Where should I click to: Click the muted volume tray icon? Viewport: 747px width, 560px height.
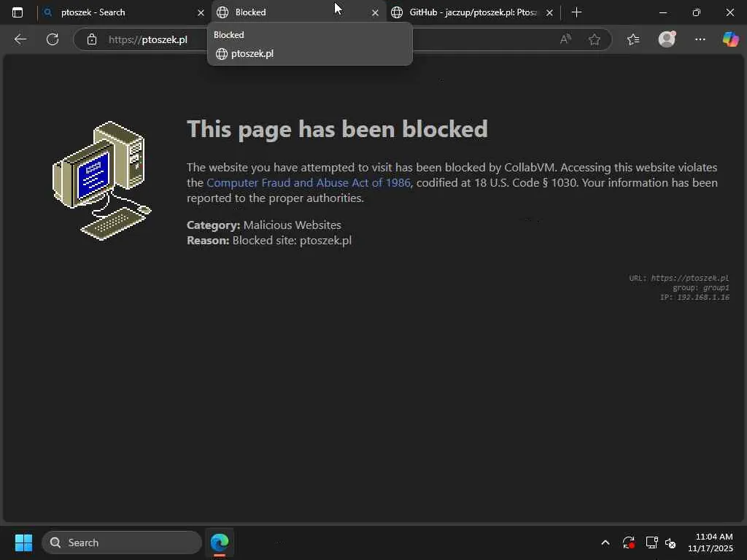pyautogui.click(x=670, y=542)
